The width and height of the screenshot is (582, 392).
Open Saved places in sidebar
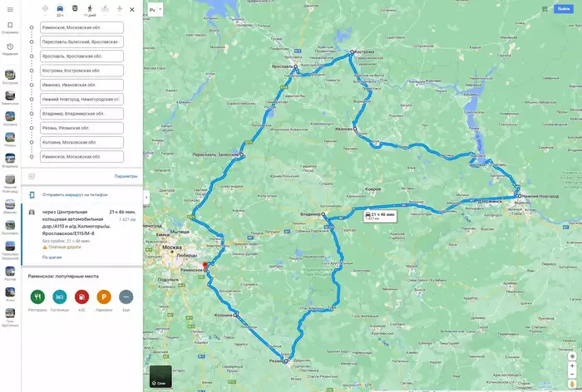click(x=10, y=27)
